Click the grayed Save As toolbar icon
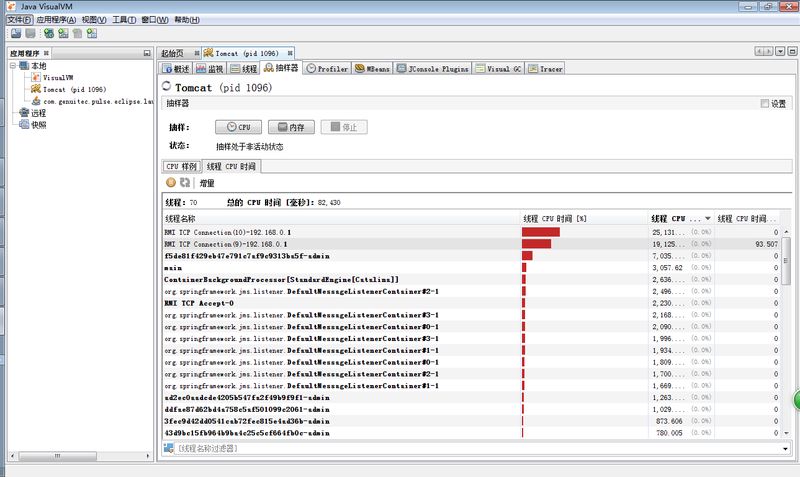 point(31,33)
